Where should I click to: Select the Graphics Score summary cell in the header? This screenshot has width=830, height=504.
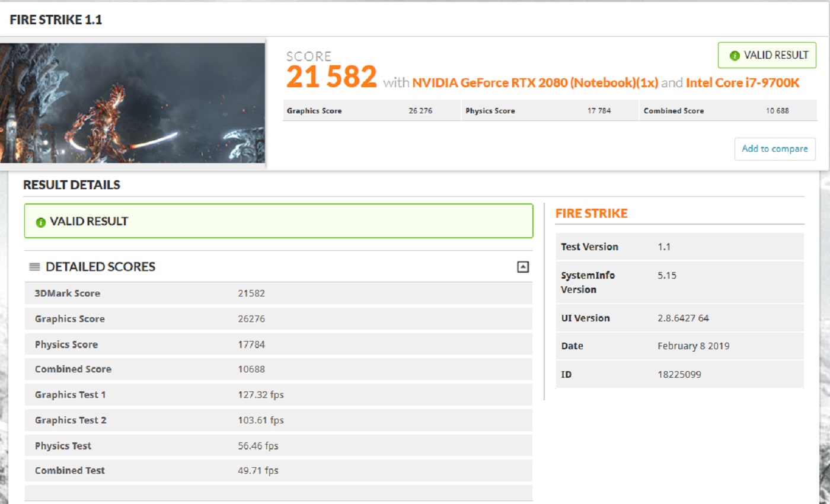[x=372, y=111]
